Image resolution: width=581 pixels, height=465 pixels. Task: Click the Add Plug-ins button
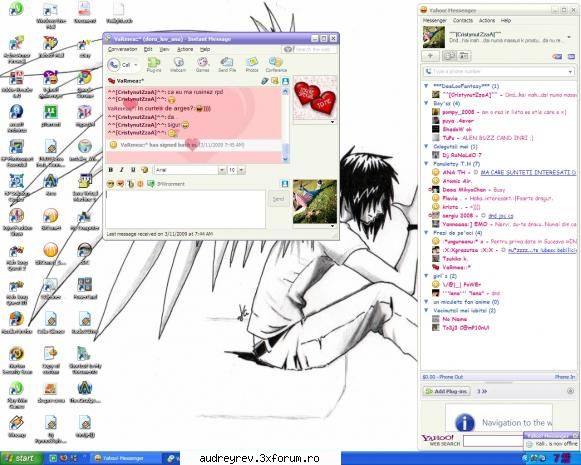(x=447, y=391)
